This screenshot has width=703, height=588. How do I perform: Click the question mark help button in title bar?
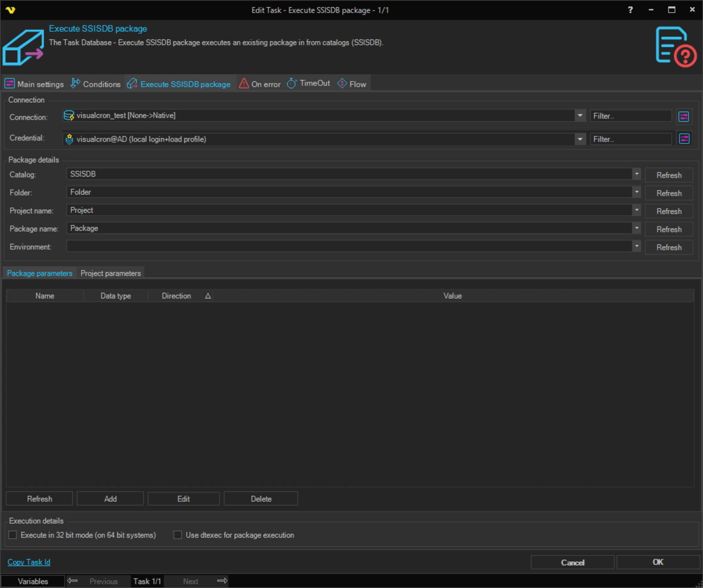pyautogui.click(x=630, y=9)
